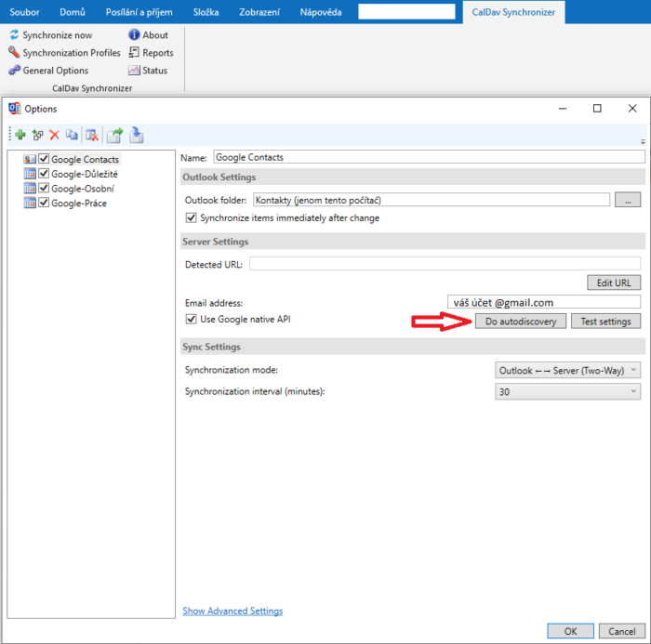The image size is (651, 644).
Task: Click the Synchronize now icon
Action: 15,35
